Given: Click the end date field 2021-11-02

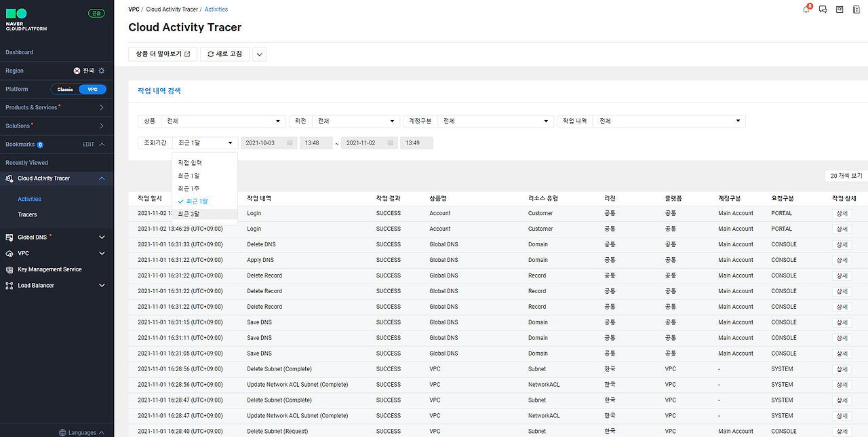Looking at the screenshot, I should tap(369, 143).
